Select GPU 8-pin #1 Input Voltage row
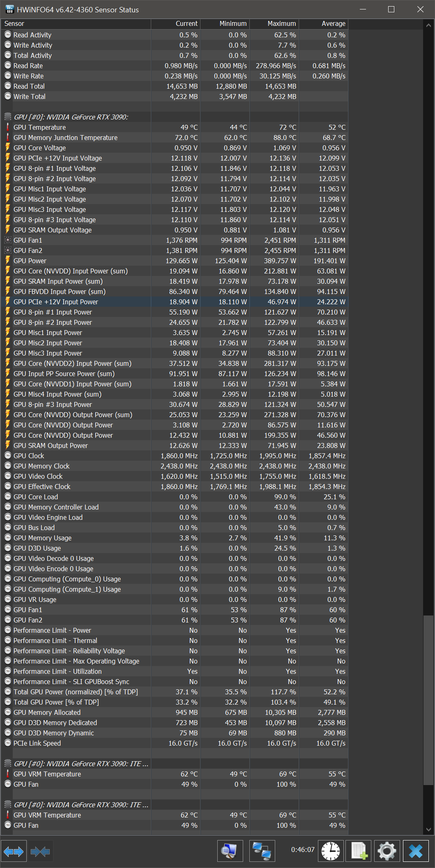 (175, 168)
